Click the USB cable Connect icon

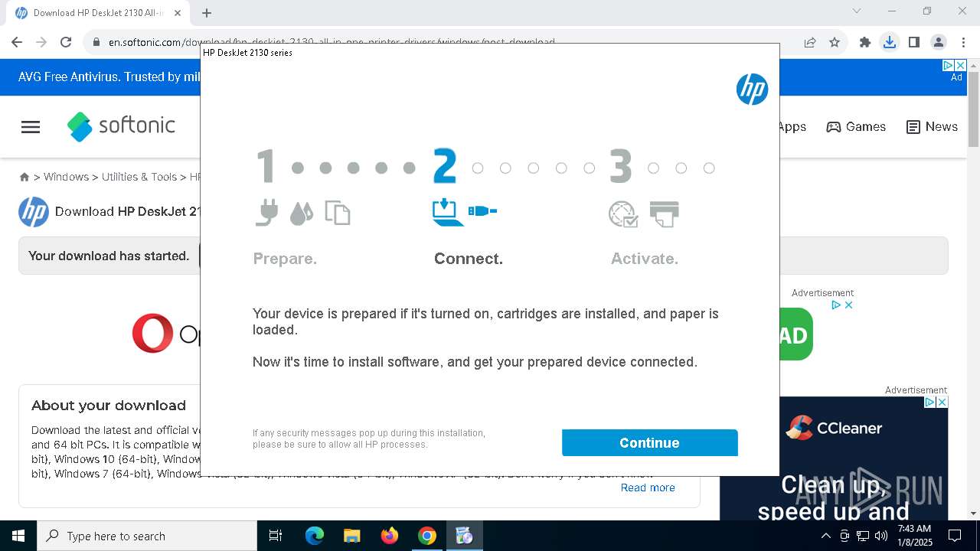pyautogui.click(x=482, y=210)
